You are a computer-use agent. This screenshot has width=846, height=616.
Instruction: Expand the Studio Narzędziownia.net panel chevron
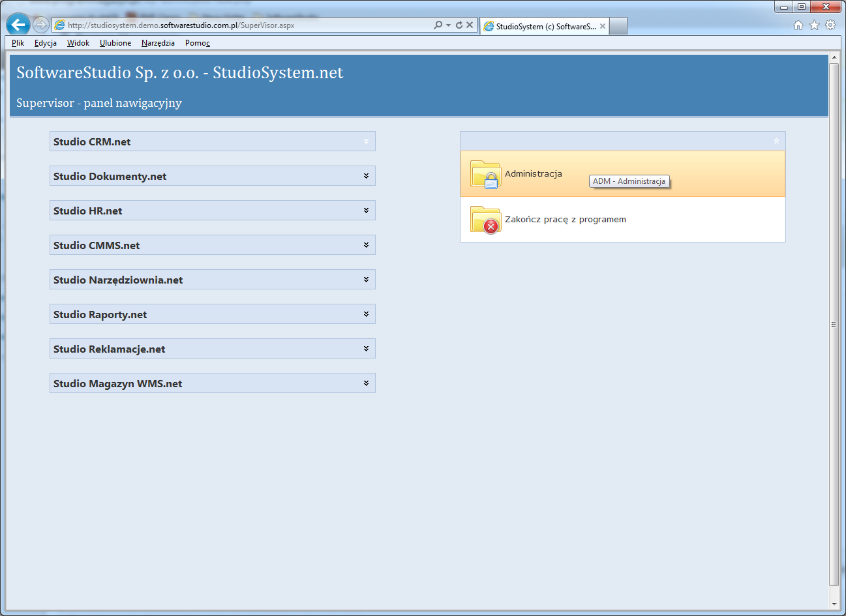point(366,280)
